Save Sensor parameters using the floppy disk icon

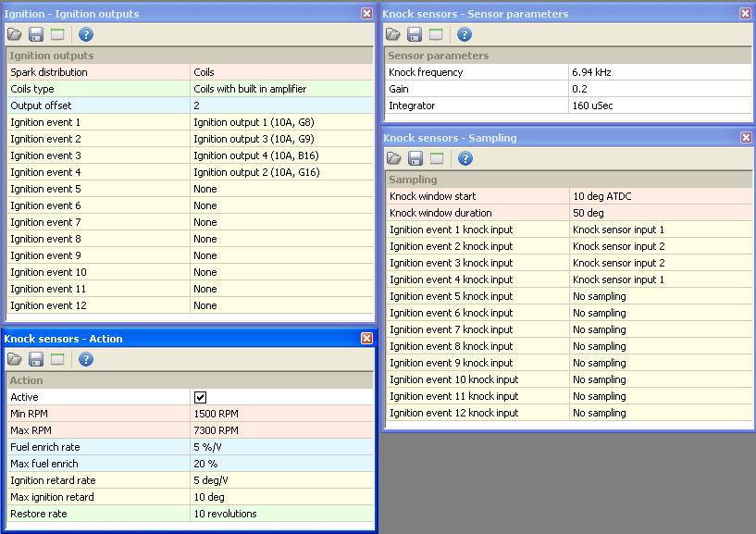coord(415,35)
